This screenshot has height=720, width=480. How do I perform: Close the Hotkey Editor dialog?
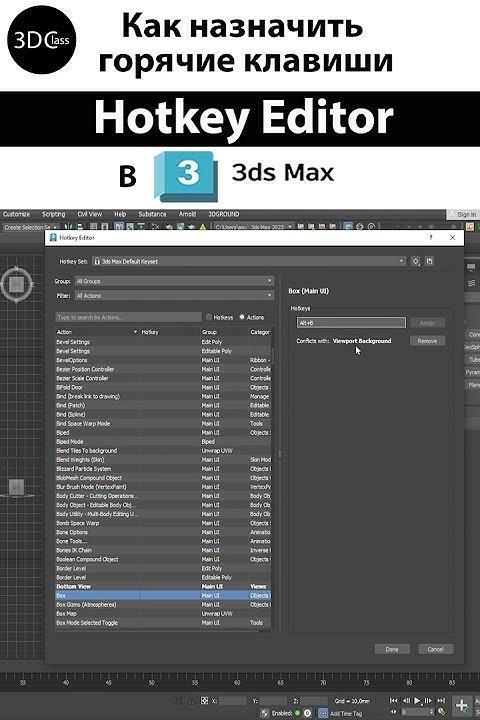452,237
